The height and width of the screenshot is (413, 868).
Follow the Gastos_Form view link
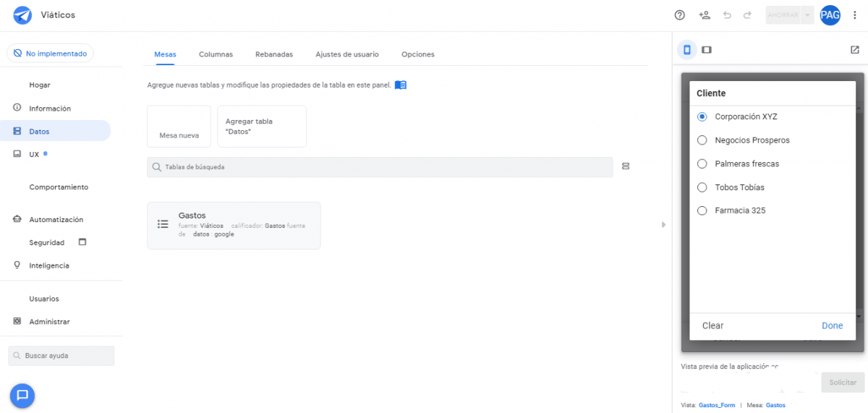(716, 405)
